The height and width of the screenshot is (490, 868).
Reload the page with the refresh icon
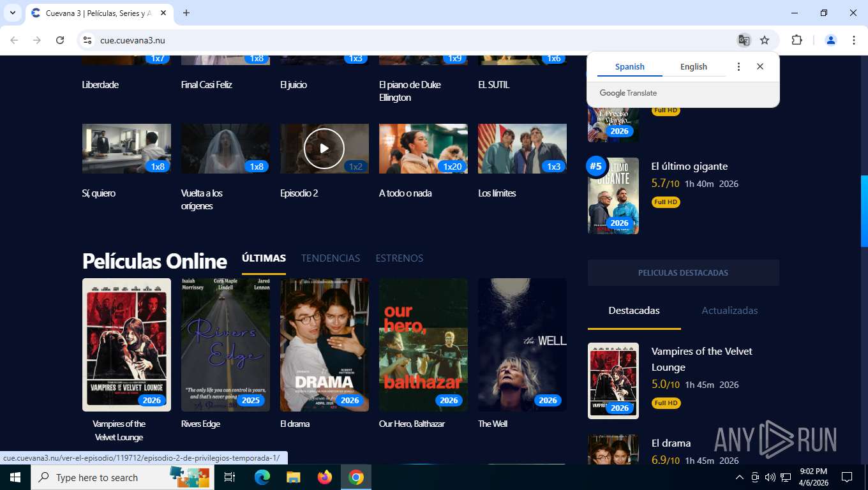point(60,40)
